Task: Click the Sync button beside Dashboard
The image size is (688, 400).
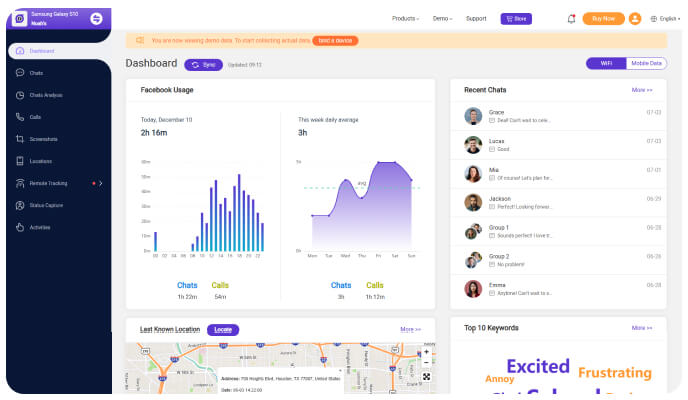Action: tap(204, 65)
